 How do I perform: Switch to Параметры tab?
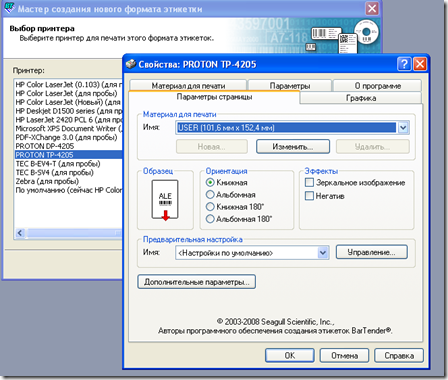pyautogui.click(x=290, y=86)
